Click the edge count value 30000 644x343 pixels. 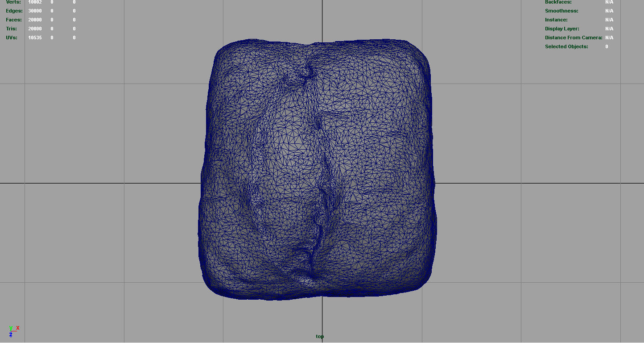pyautogui.click(x=35, y=11)
